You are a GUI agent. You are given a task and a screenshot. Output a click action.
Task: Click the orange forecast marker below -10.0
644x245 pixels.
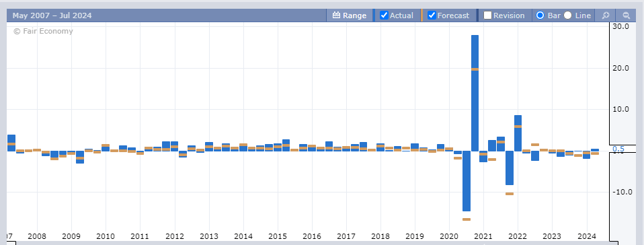tap(510, 194)
